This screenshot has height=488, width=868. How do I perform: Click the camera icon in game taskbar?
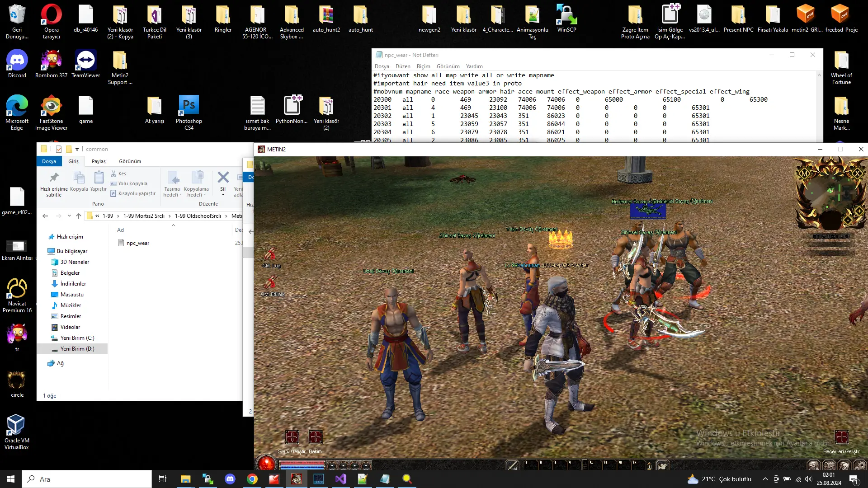pos(662,465)
